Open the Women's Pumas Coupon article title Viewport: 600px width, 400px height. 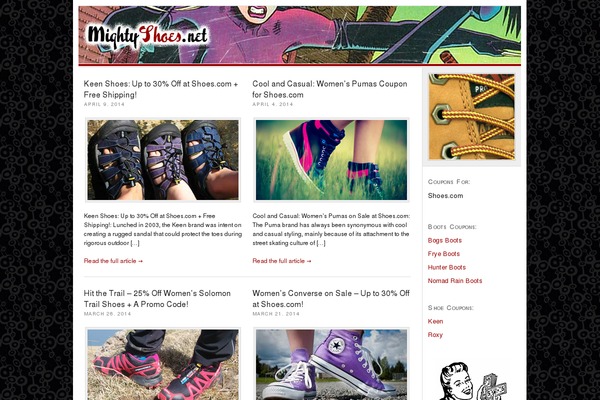tap(330, 89)
